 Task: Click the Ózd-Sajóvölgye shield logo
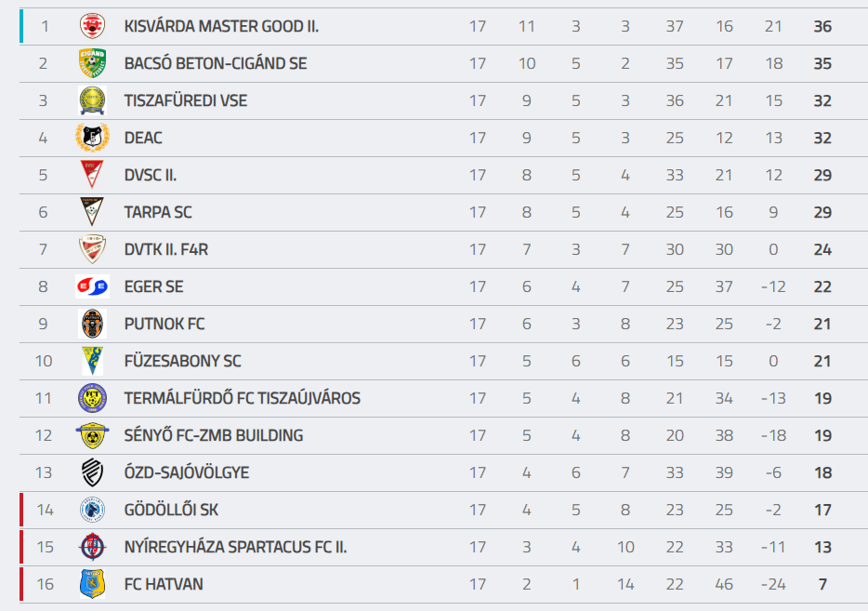click(x=92, y=472)
